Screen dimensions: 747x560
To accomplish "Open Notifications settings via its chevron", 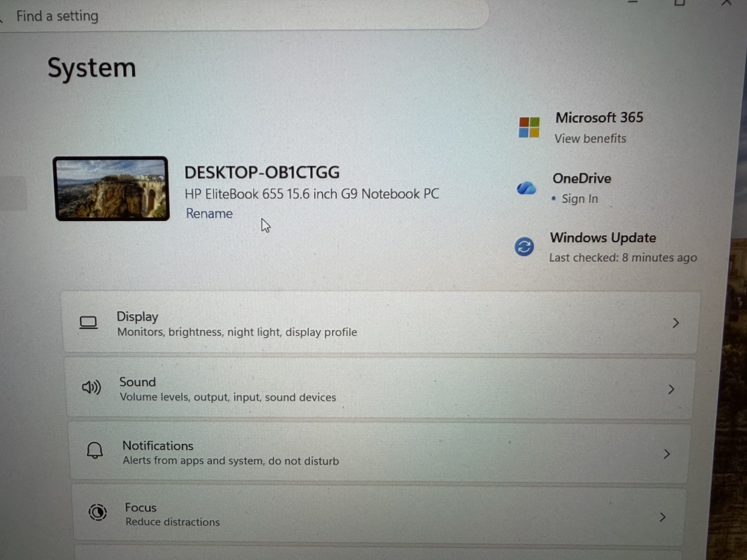I will [x=667, y=454].
